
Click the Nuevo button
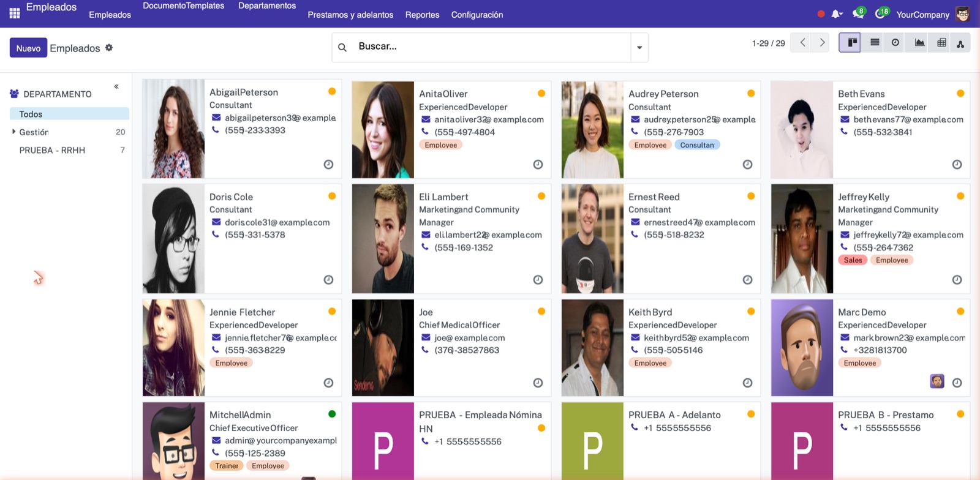click(28, 48)
